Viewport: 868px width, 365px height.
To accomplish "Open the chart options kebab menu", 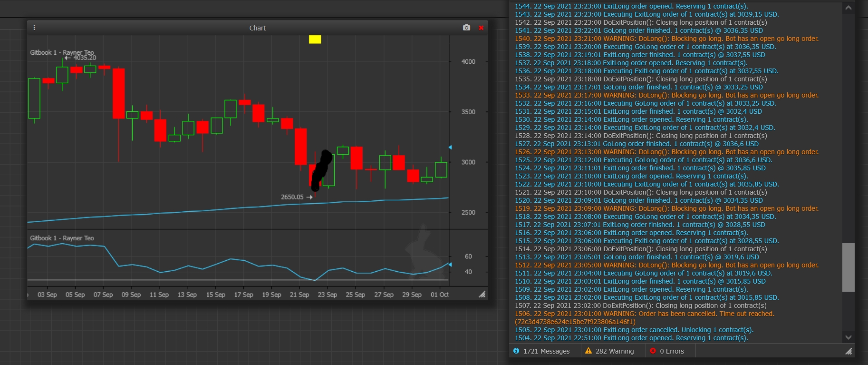I will 34,28.
